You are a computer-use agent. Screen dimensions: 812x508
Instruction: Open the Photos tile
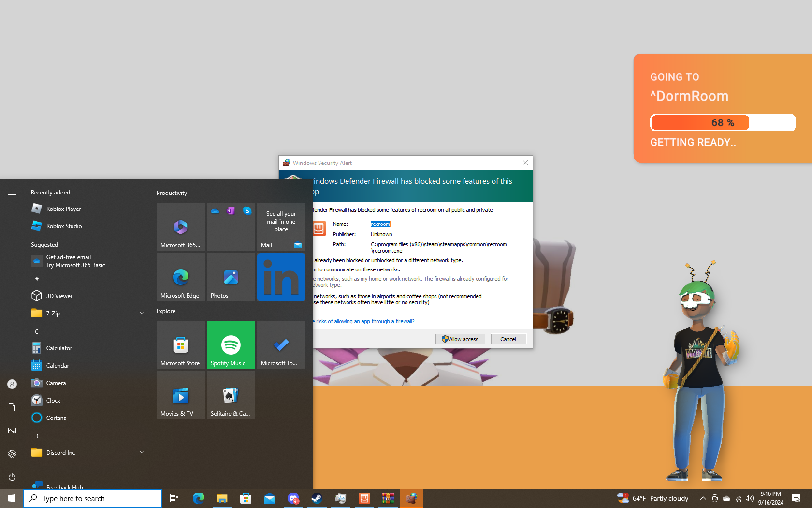coord(231,277)
